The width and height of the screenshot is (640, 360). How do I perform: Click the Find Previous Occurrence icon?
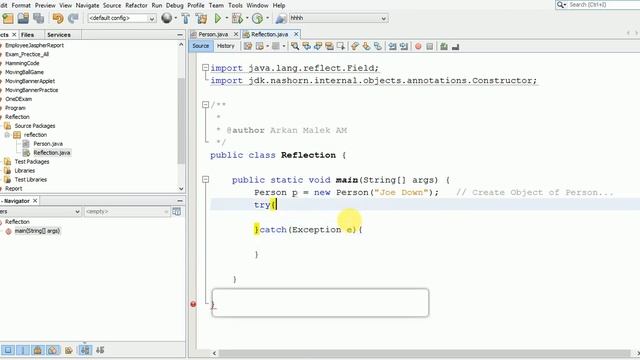307,47
